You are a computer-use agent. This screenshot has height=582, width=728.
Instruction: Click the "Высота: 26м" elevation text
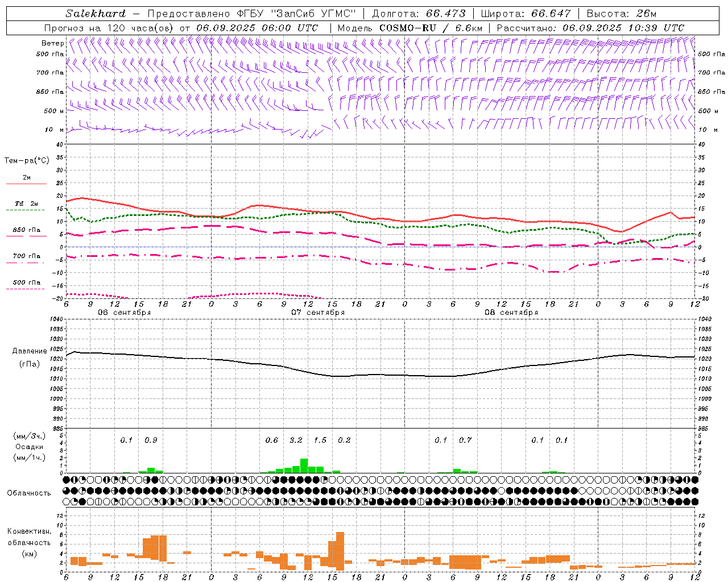(x=621, y=14)
